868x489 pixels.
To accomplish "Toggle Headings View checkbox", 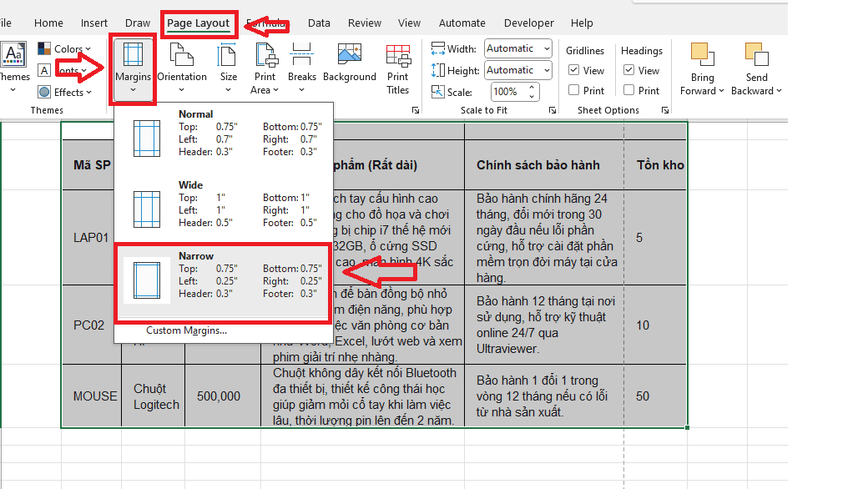I will coord(628,70).
